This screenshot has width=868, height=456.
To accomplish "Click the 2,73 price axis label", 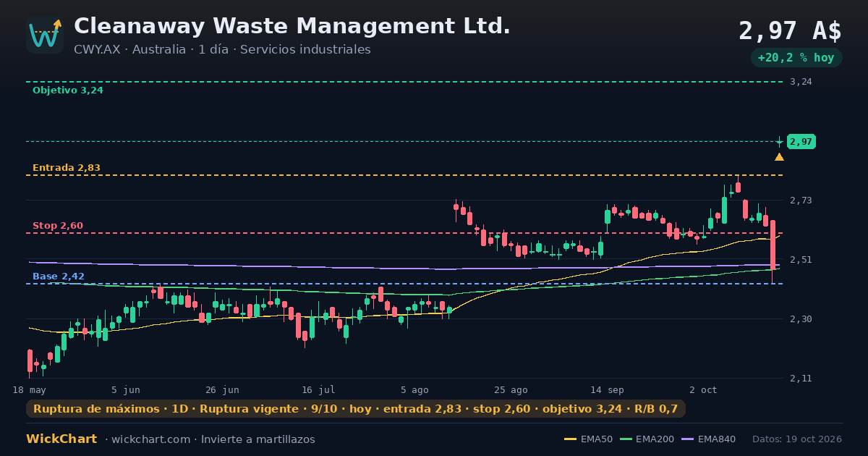I will 801,200.
